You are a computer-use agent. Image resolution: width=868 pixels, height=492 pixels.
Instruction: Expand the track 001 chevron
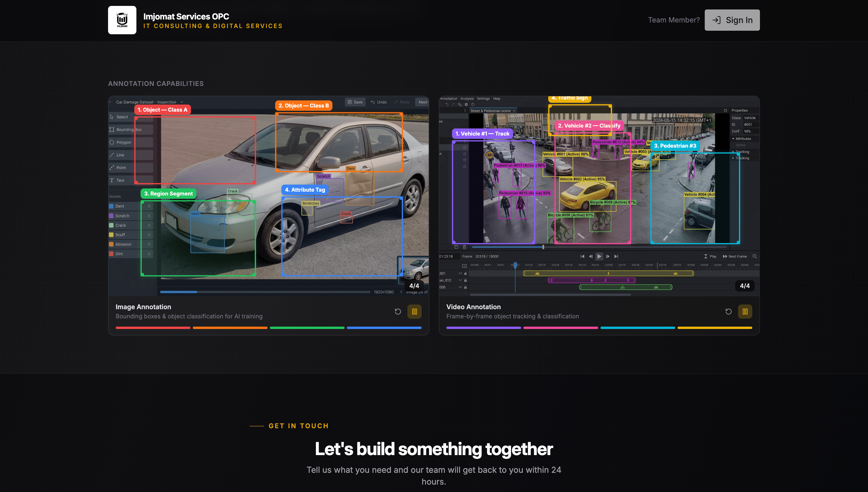[460, 273]
